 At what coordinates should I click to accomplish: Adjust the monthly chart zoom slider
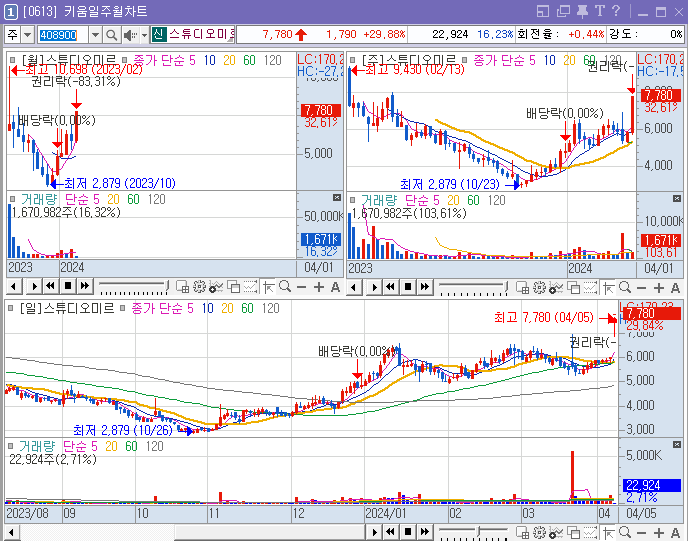point(133,287)
